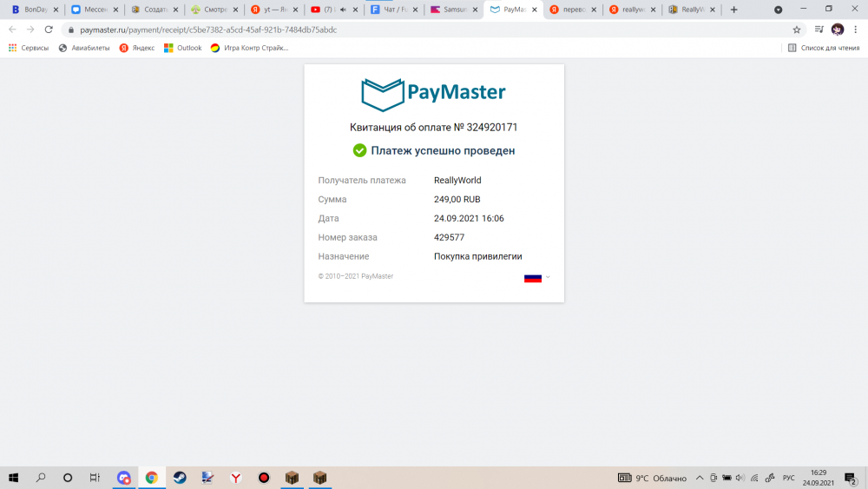Open the Авиабилеты bookmark
Viewport: 868px width, 489px height.
click(84, 48)
